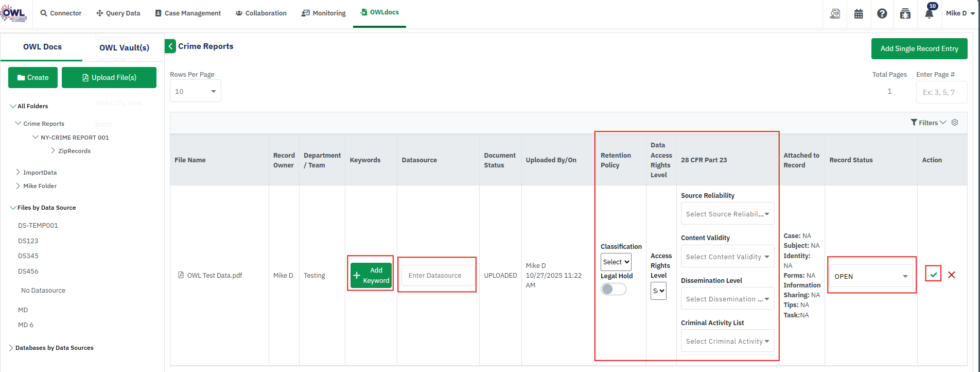Image resolution: width=980 pixels, height=372 pixels.
Task: Open the Case Management menu
Action: (188, 13)
